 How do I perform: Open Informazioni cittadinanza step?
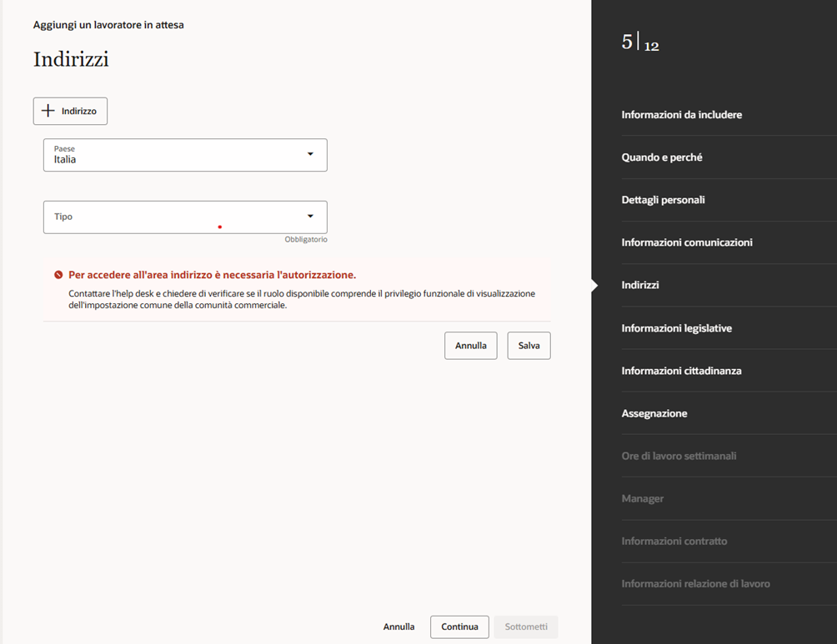click(681, 371)
